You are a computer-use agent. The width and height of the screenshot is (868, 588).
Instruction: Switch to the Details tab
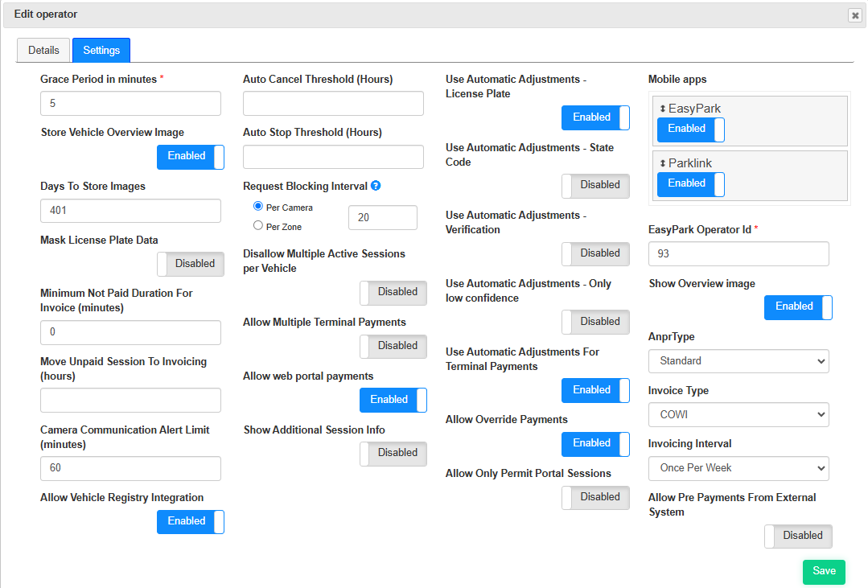tap(43, 51)
